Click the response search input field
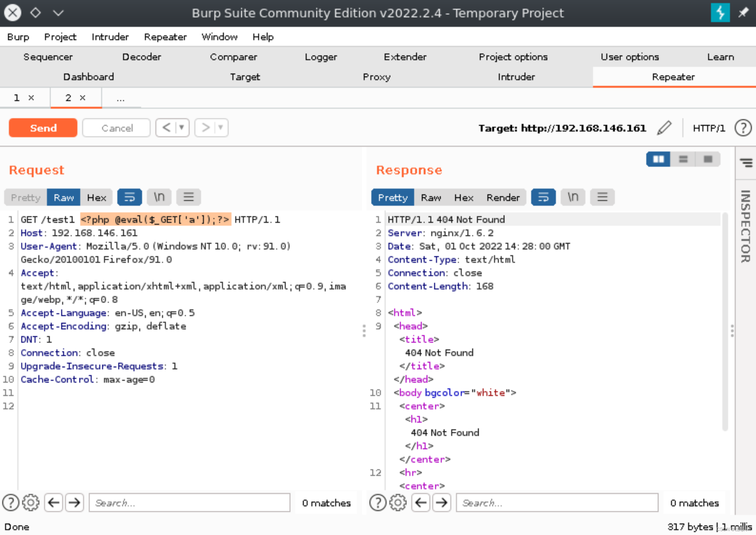756x535 pixels. (x=557, y=502)
